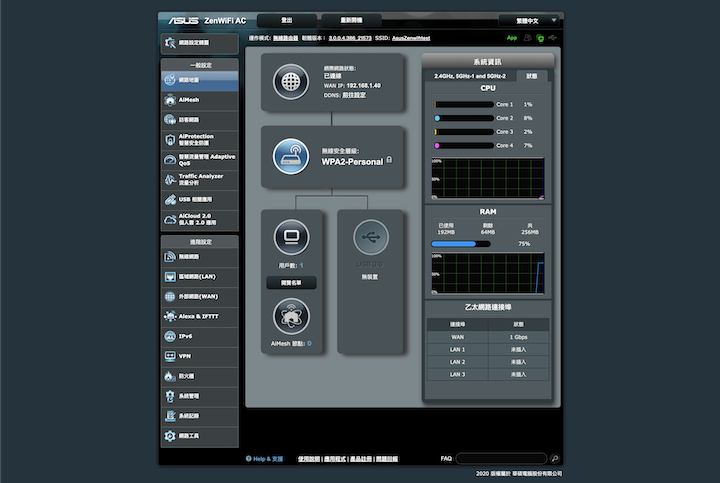Screen dimensions: 720x483
Task: Click the firmware version 3.0.0.4.386 link
Action: tap(350, 38)
